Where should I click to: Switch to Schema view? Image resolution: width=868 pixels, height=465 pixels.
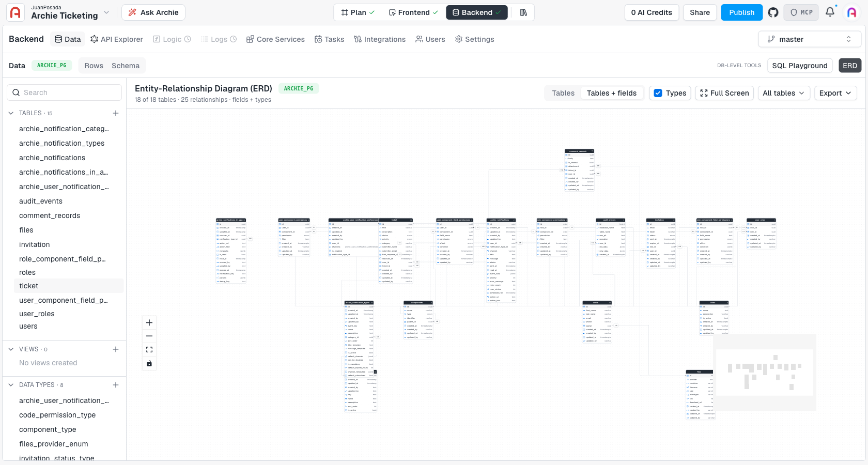tap(126, 66)
